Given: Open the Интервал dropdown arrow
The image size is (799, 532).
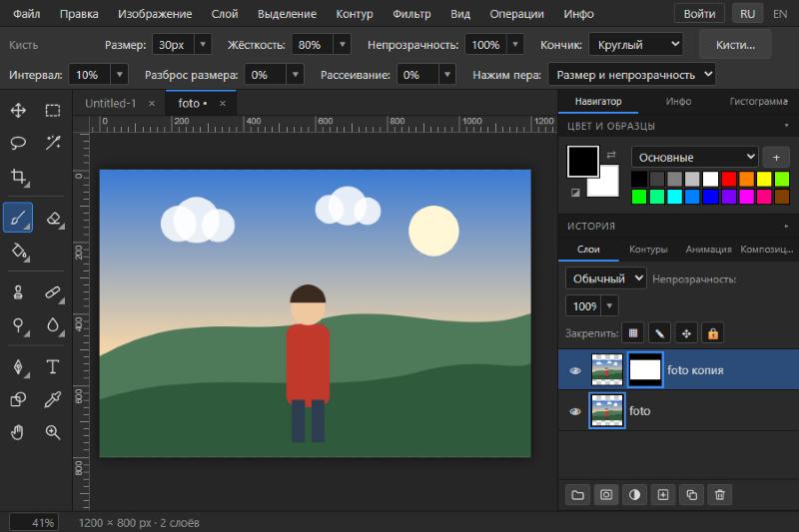Looking at the screenshot, I should tap(119, 74).
